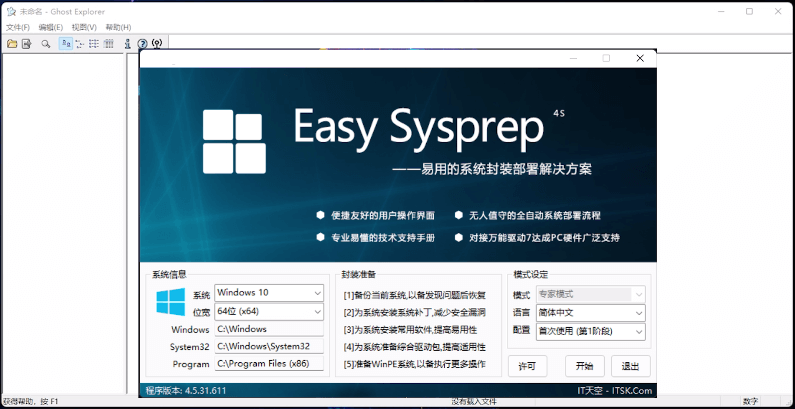Click the 易用的系统封装部署解决方案 slogan text
Image resolution: width=795 pixels, height=409 pixels.
pyautogui.click(x=505, y=169)
